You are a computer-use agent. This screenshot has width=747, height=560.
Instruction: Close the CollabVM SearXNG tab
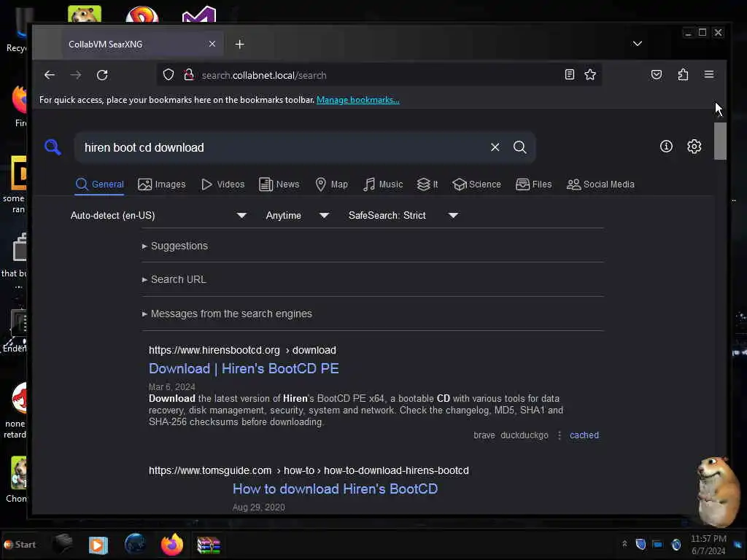[x=212, y=44]
